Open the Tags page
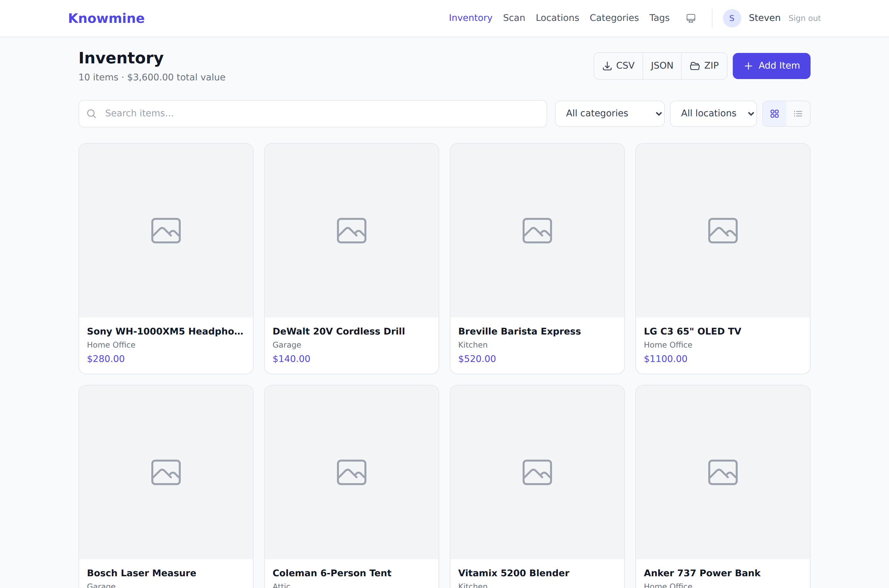 (x=660, y=18)
